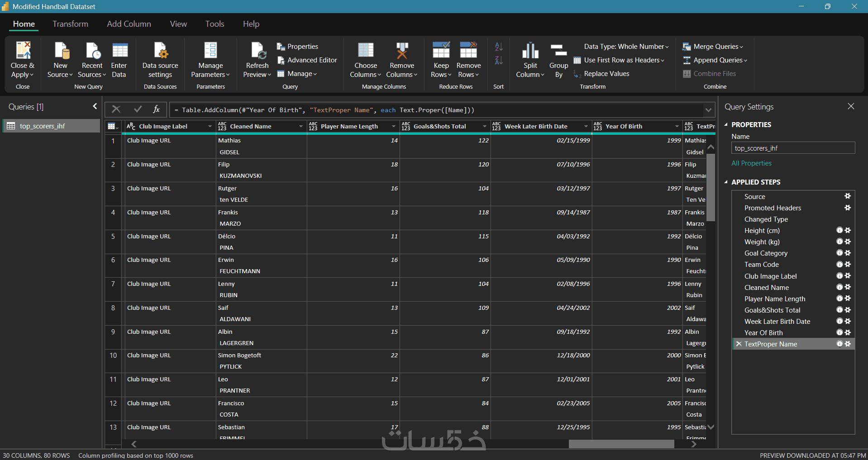Open settings gear for Source step
The image size is (868, 460).
click(x=848, y=196)
